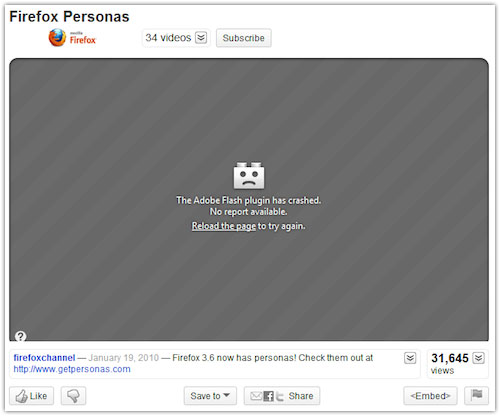Click the Reload the page link
This screenshot has height=416, width=500.
pyautogui.click(x=224, y=226)
